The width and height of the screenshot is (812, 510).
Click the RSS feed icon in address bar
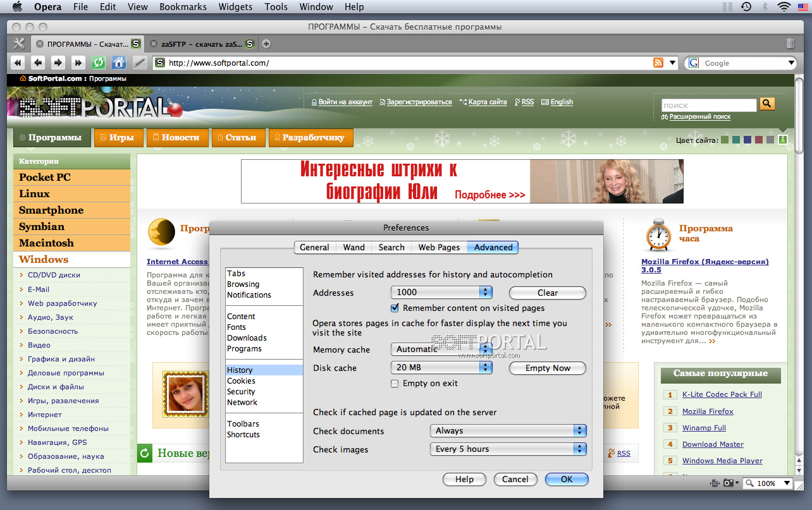point(658,63)
